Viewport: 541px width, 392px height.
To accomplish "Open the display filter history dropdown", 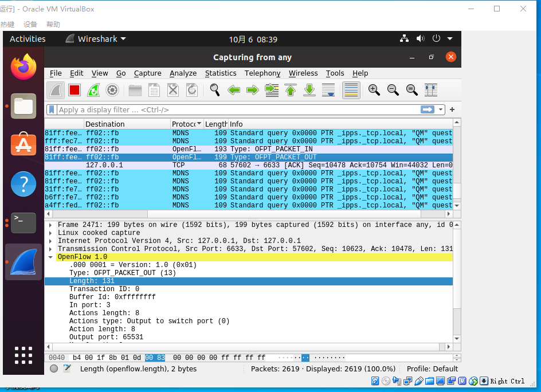I will pos(441,109).
